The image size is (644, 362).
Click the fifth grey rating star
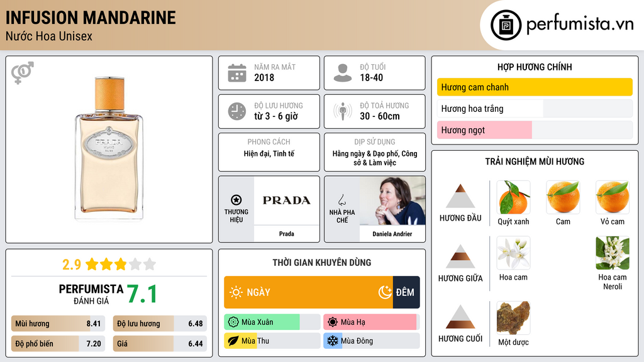click(x=150, y=264)
